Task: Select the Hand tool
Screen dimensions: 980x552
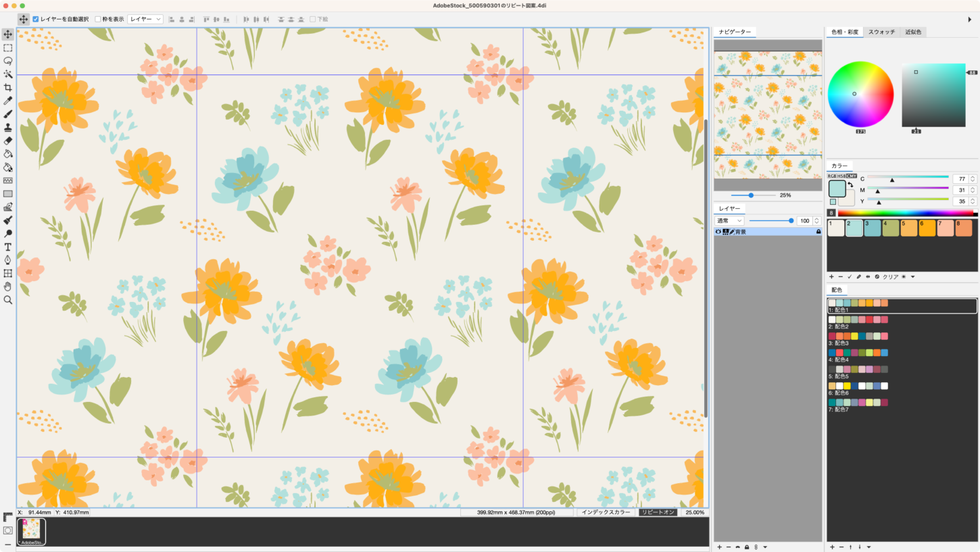Action: [x=8, y=286]
